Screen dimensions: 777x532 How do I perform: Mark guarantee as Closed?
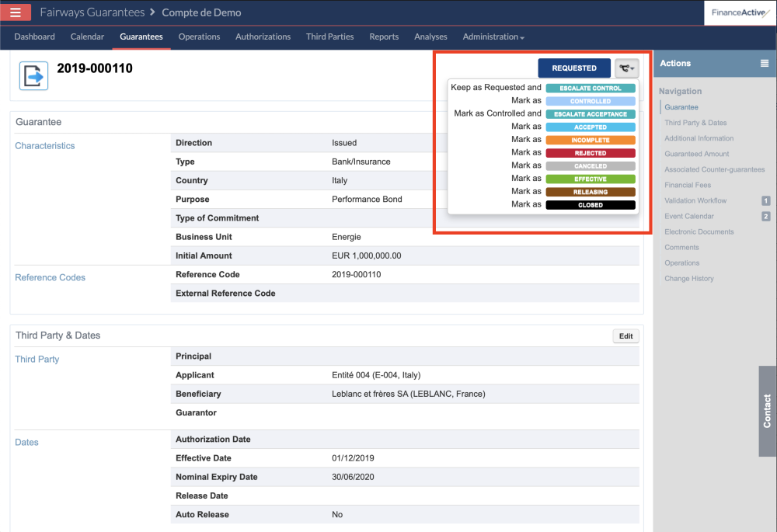(x=591, y=204)
